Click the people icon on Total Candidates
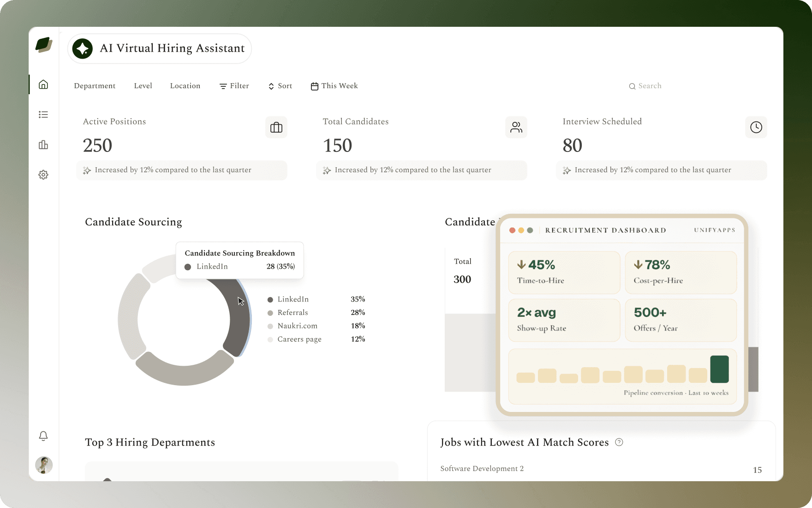 coord(516,127)
